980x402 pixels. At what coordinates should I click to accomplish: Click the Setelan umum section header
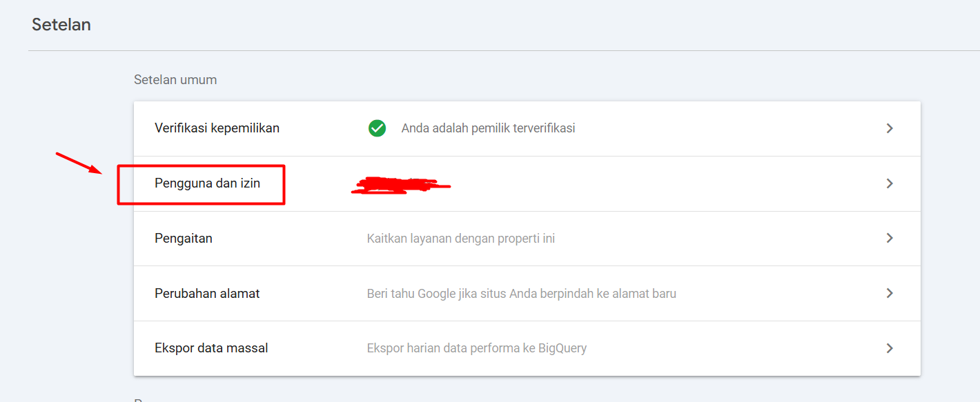click(175, 80)
